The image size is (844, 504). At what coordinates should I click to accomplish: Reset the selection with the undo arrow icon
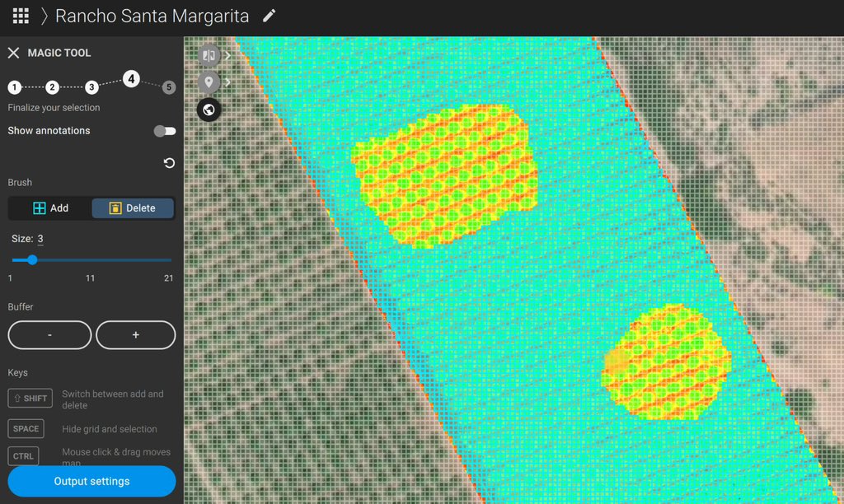pyautogui.click(x=168, y=163)
